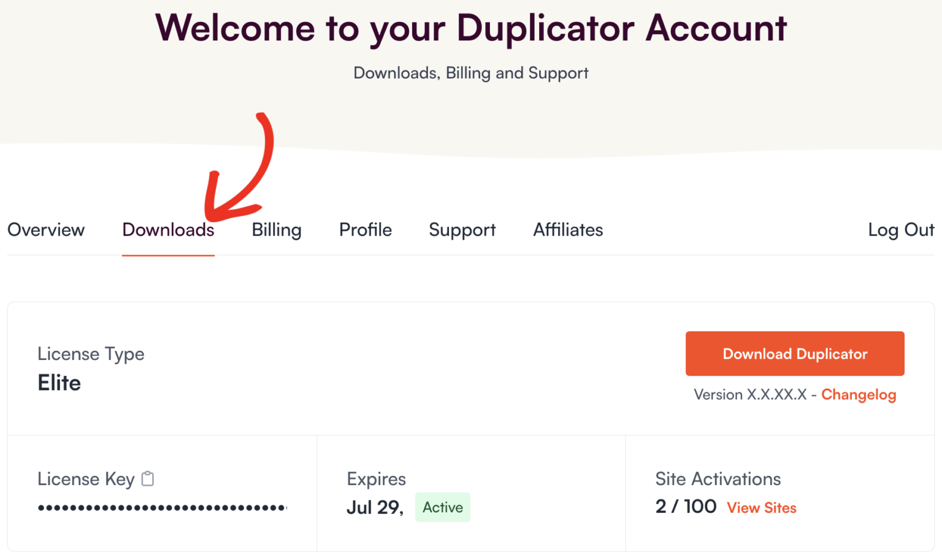Go to the Profile tab
Image resolution: width=942 pixels, height=560 pixels.
365,230
